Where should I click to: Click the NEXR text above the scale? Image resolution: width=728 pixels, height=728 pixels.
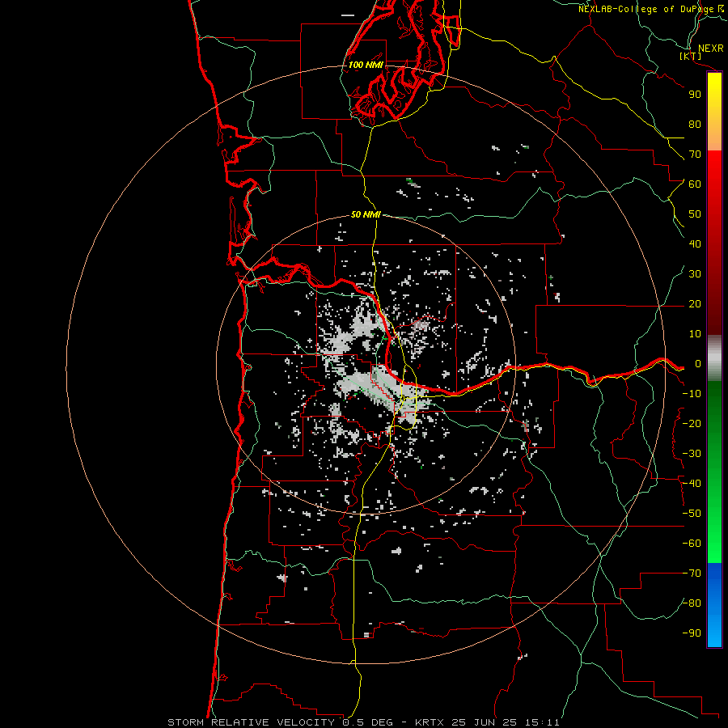(x=711, y=49)
